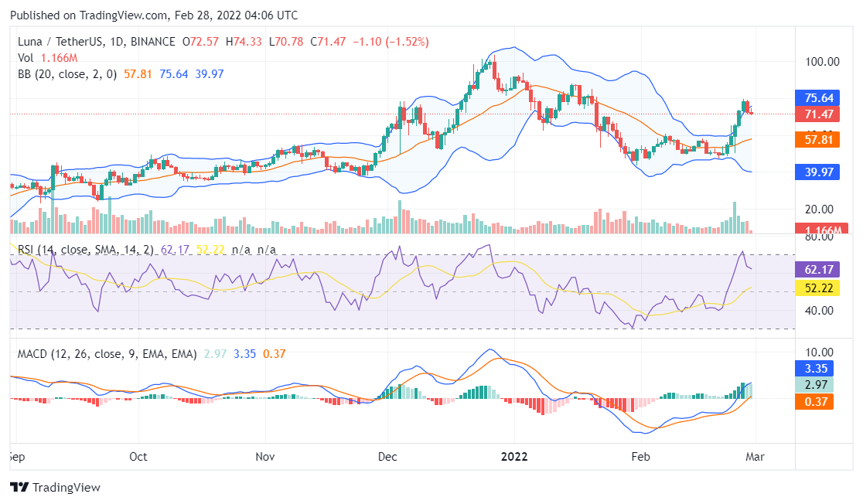Click the yellow 52.22 RSI average tag

(818, 288)
